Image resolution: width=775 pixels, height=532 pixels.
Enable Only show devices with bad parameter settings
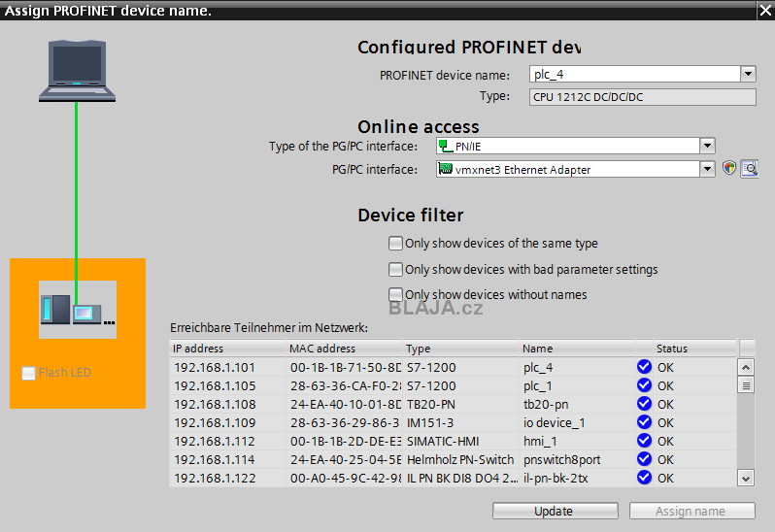395,269
